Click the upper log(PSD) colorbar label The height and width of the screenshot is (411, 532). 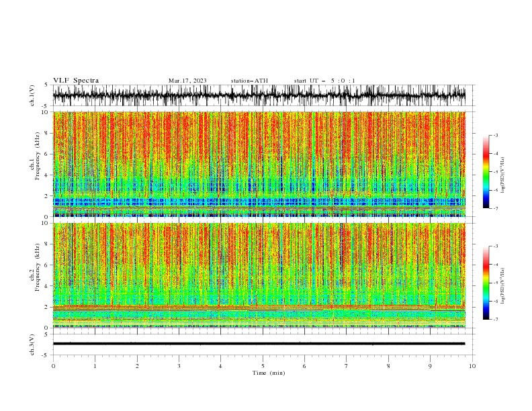[502, 175]
